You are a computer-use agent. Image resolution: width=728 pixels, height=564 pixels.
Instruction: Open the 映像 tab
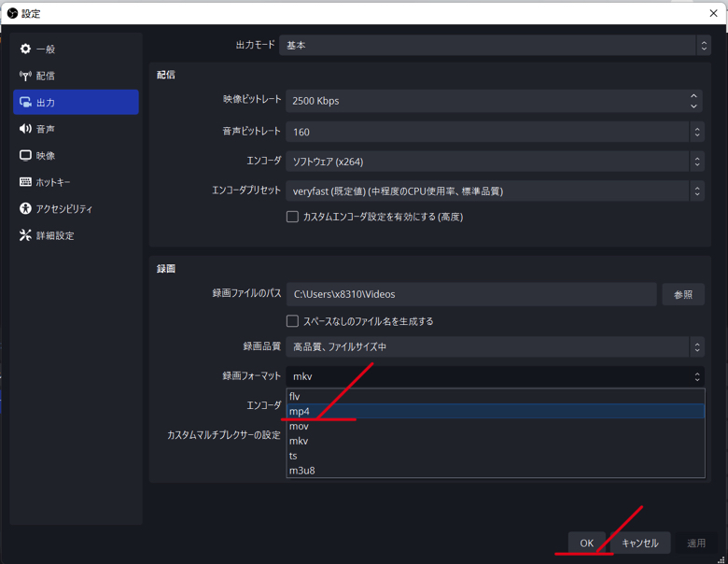77,155
